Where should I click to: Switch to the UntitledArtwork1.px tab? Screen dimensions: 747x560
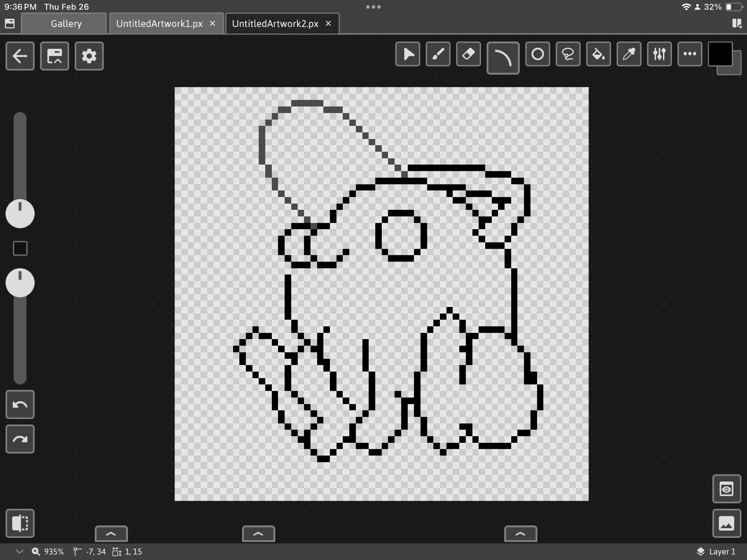159,24
